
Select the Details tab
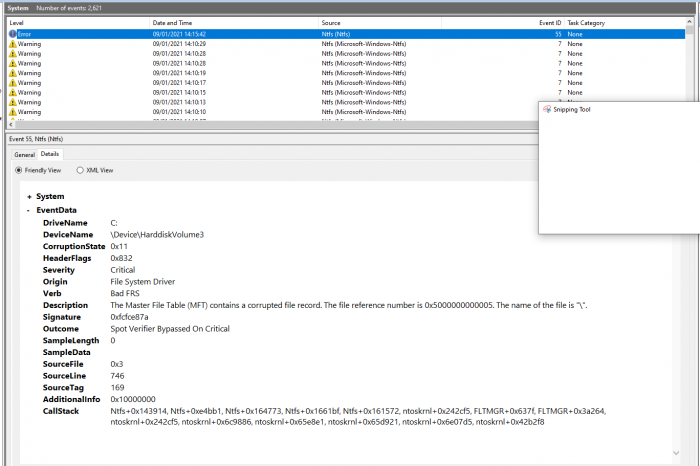pyautogui.click(x=50, y=155)
